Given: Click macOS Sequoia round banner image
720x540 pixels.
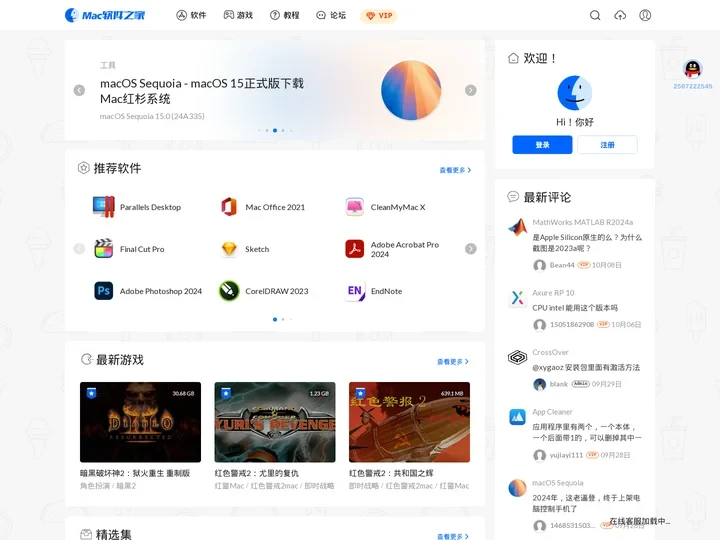Looking at the screenshot, I should (411, 90).
